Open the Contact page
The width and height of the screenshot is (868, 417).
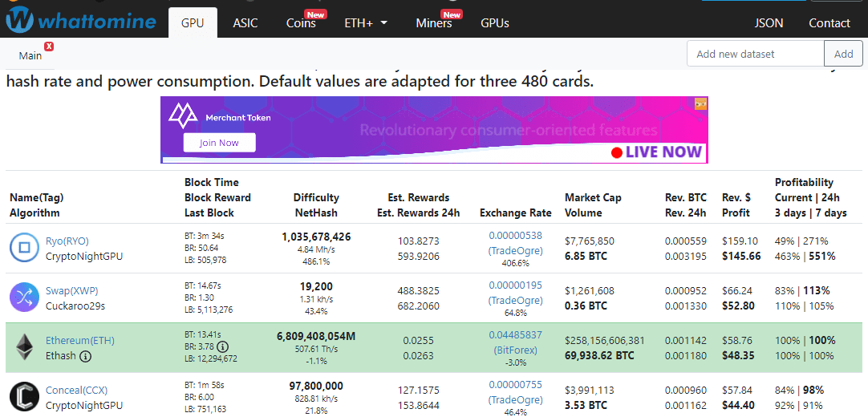point(829,22)
